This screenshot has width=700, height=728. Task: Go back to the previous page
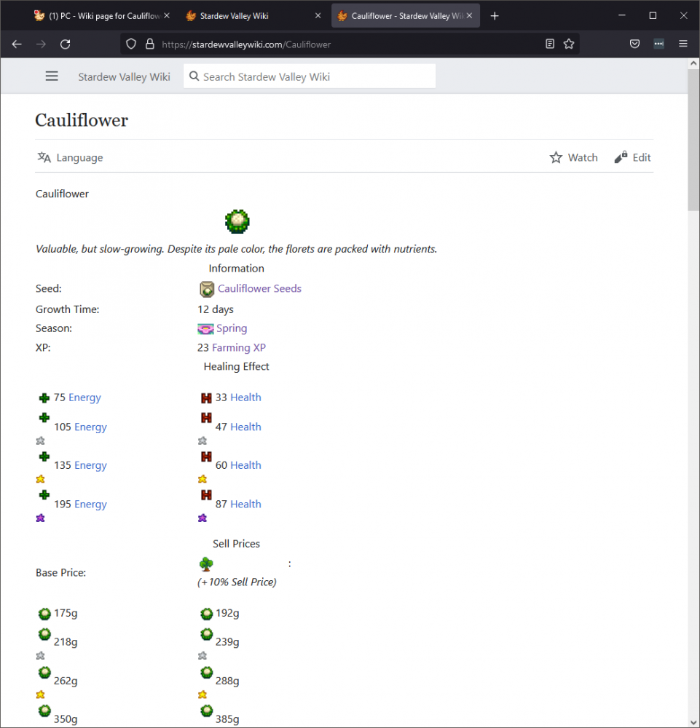click(x=17, y=44)
